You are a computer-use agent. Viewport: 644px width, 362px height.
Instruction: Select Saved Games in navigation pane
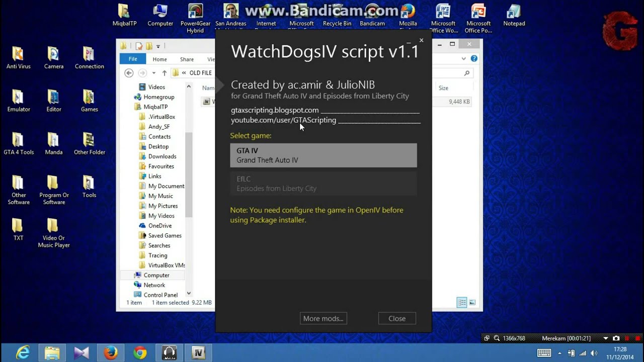[165, 235]
